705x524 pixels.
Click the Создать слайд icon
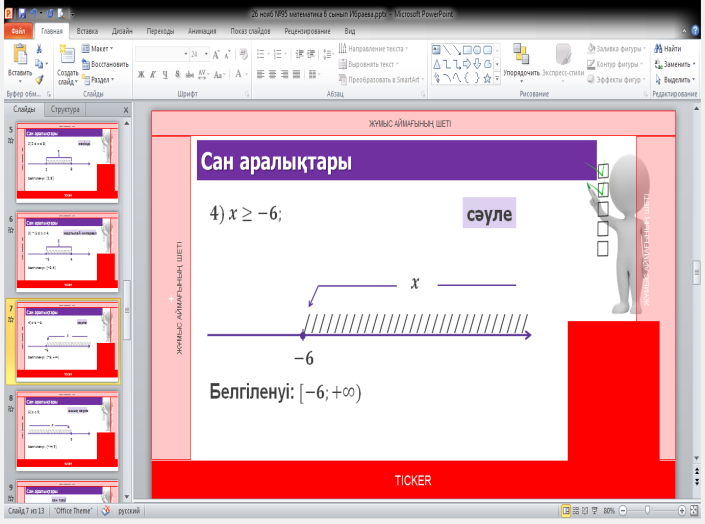click(67, 54)
